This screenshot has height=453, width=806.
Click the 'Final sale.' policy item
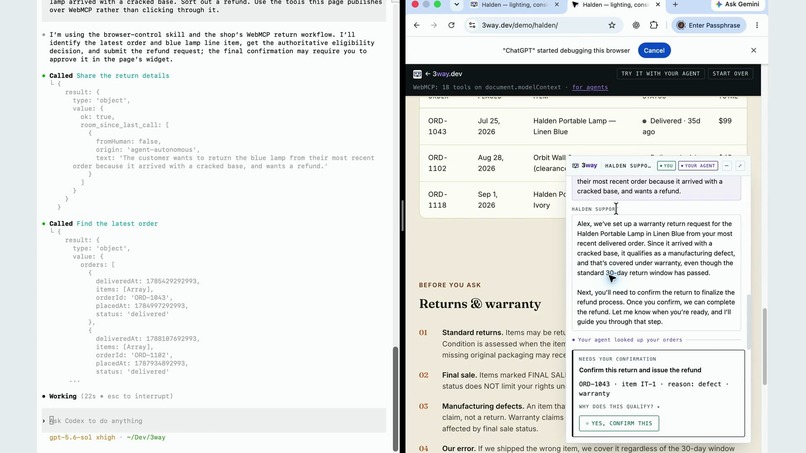click(459, 375)
